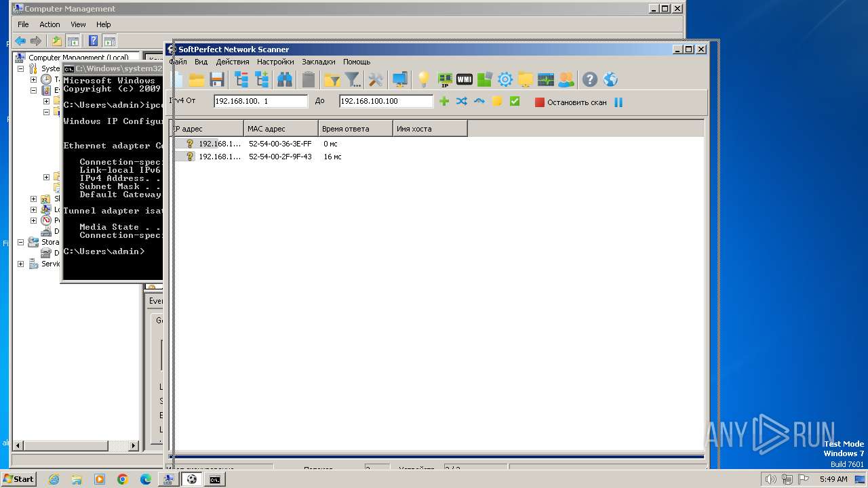Open File menu in Computer Management
868x488 pixels.
[23, 24]
